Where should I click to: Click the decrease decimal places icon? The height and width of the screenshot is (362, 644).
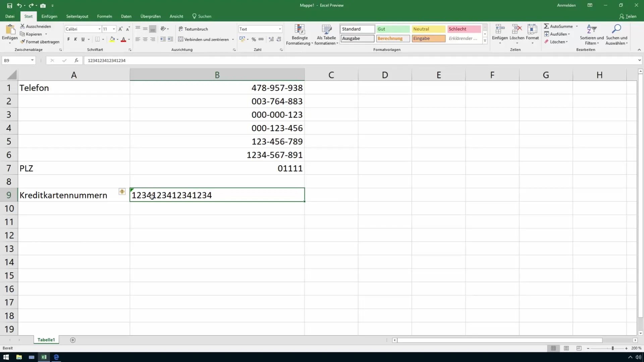tap(279, 39)
